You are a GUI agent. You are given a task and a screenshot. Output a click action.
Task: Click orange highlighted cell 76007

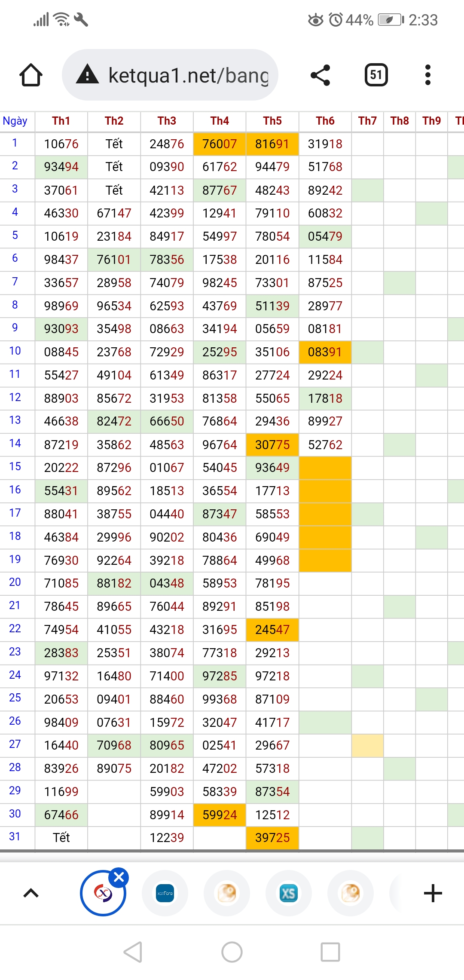click(x=220, y=144)
